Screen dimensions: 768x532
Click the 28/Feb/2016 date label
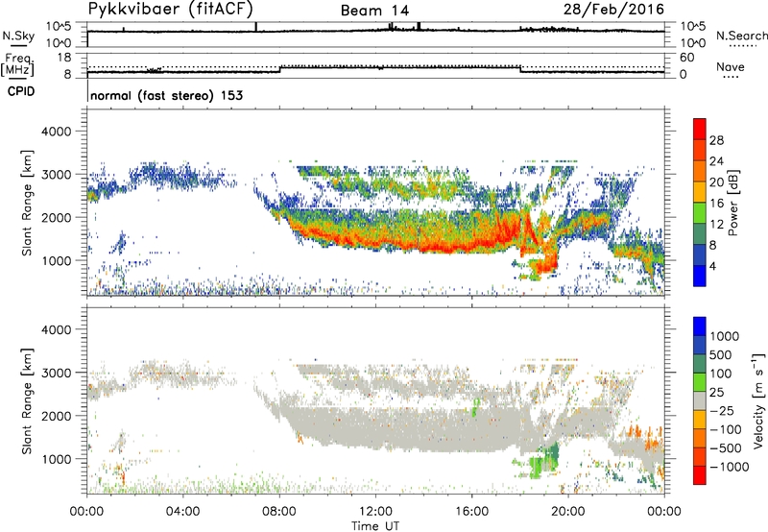(613, 10)
